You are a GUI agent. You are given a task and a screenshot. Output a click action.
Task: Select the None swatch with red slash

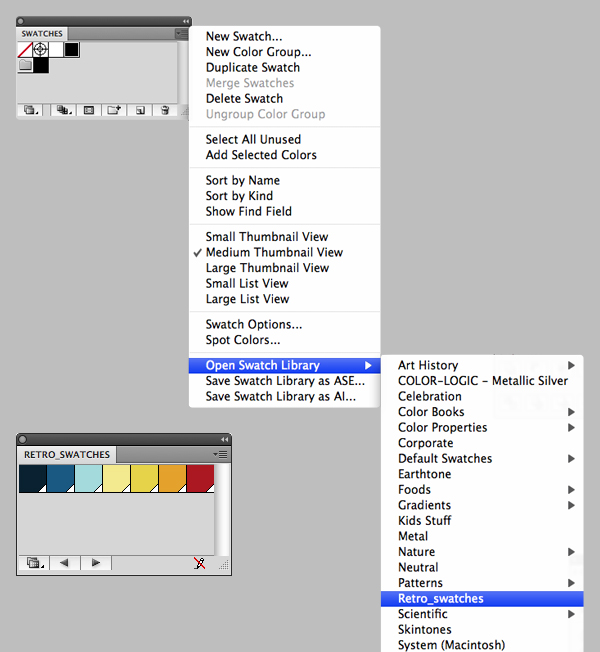coord(25,50)
